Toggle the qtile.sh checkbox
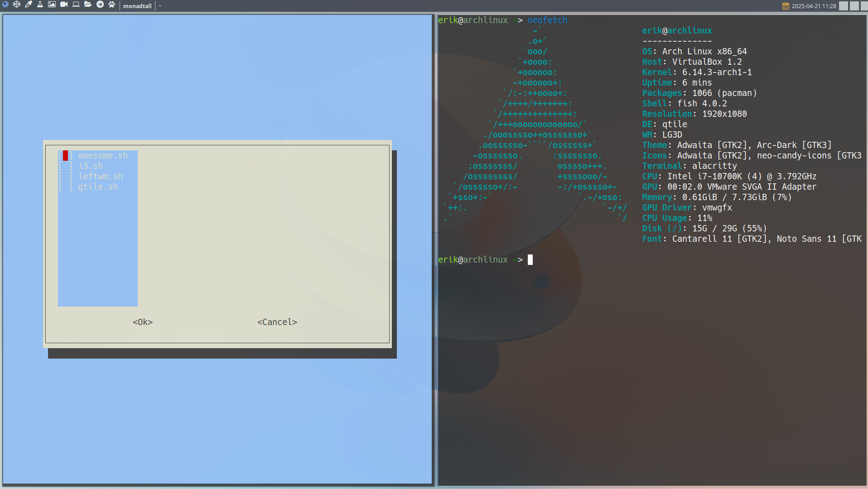 (x=65, y=187)
